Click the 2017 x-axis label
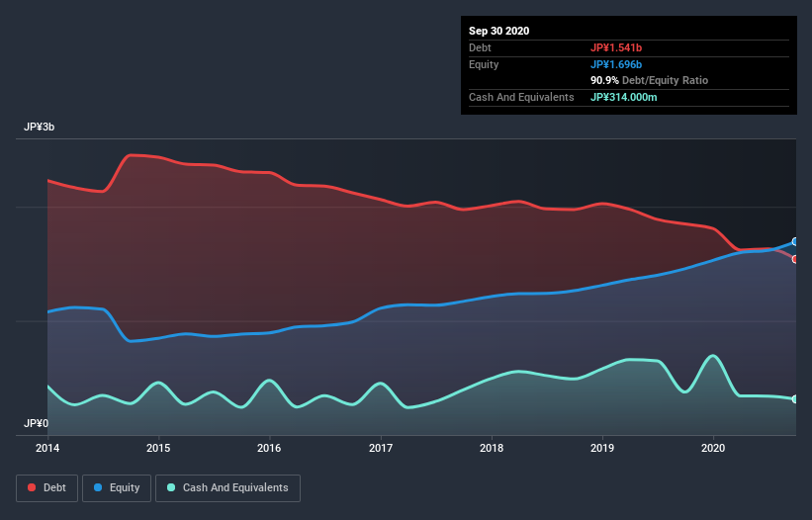Image resolution: width=812 pixels, height=520 pixels. point(381,448)
